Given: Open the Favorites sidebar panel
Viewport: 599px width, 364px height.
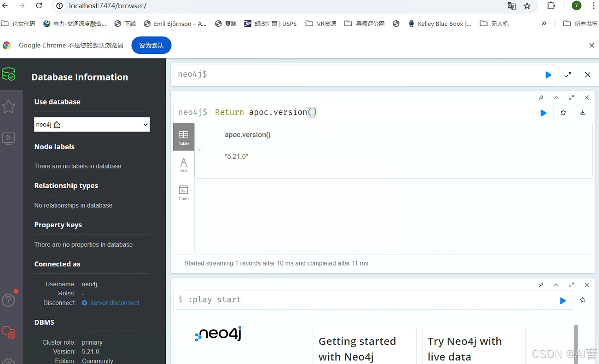Looking at the screenshot, I should pyautogui.click(x=9, y=106).
